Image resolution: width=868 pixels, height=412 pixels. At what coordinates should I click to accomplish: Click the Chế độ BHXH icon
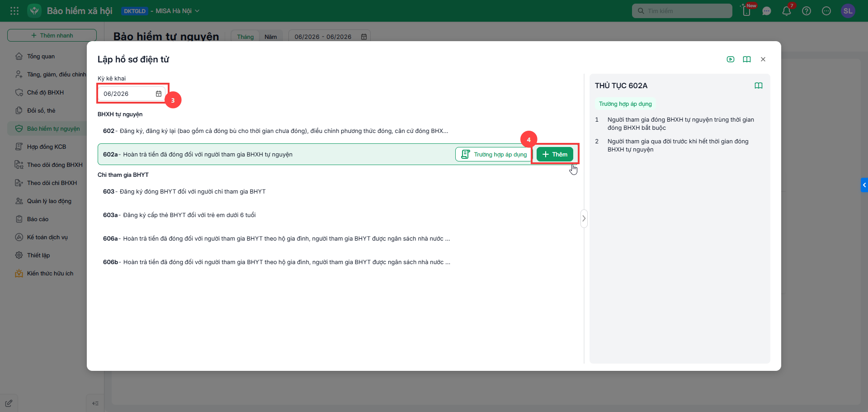pos(19,93)
